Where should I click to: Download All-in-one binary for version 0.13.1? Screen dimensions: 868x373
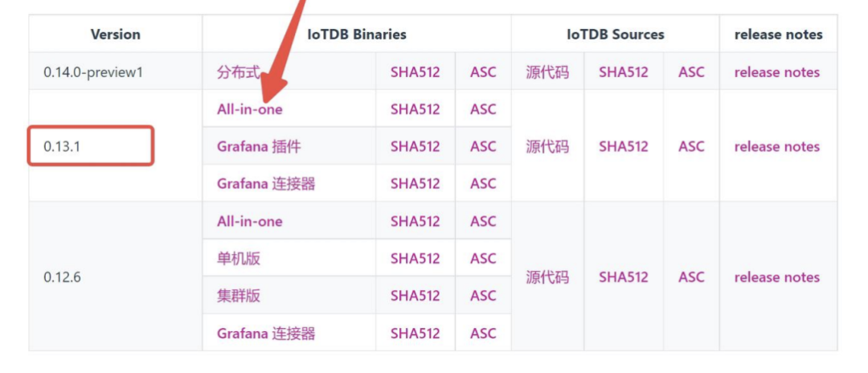pos(249,109)
